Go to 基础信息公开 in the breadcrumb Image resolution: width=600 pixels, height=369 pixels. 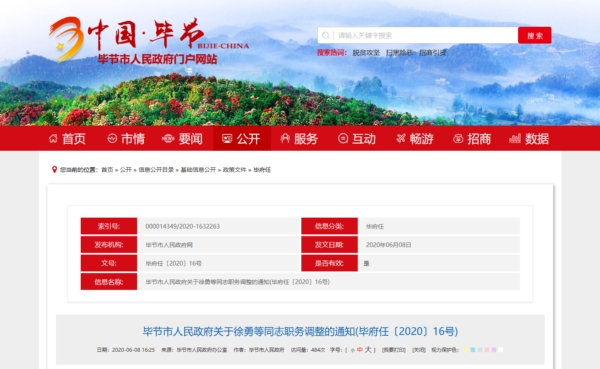pos(198,170)
